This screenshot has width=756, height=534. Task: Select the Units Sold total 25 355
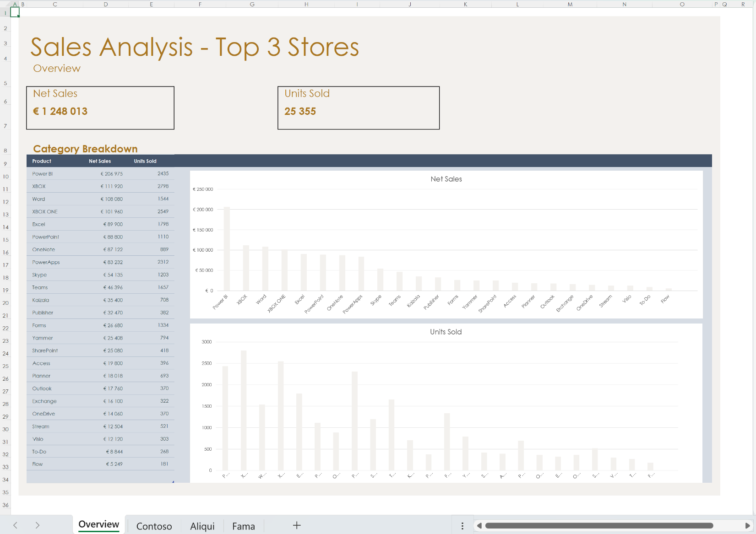[x=300, y=111]
